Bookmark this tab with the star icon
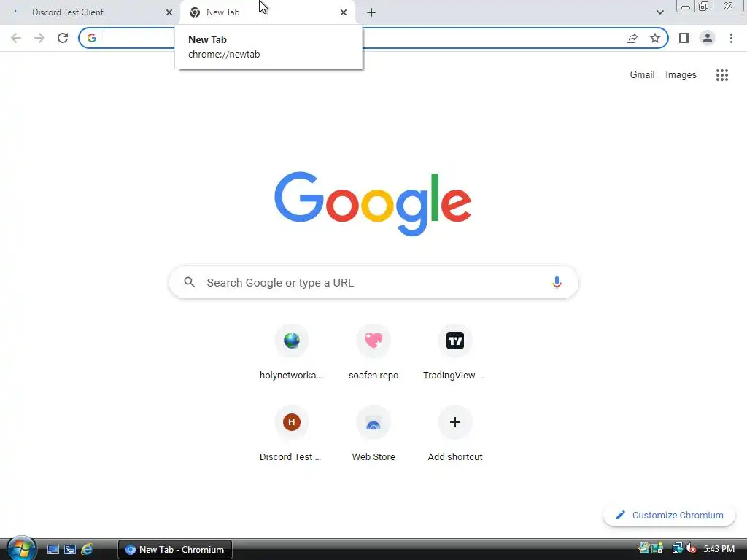The image size is (747, 560). click(x=655, y=38)
